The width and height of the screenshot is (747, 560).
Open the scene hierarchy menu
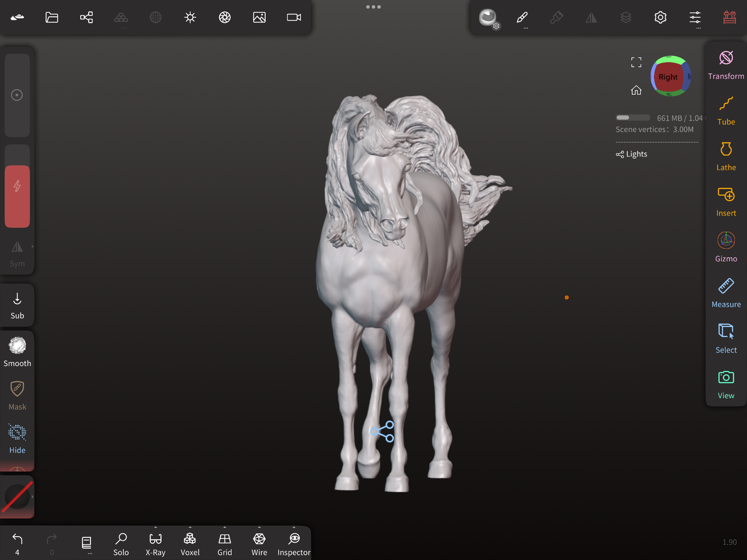pyautogui.click(x=86, y=17)
